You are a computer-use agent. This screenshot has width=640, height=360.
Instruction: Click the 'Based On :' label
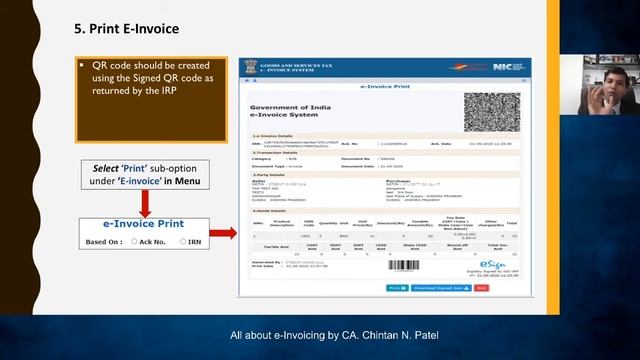click(x=104, y=242)
